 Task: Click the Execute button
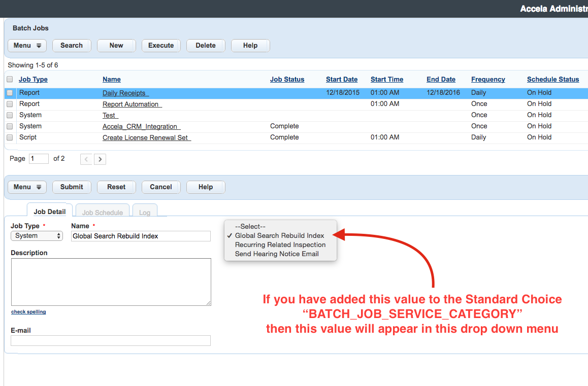click(x=161, y=46)
